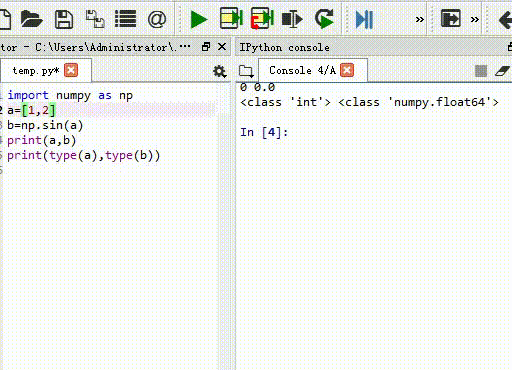Click the output text <class 'int'>
The image size is (512, 370).
point(285,102)
